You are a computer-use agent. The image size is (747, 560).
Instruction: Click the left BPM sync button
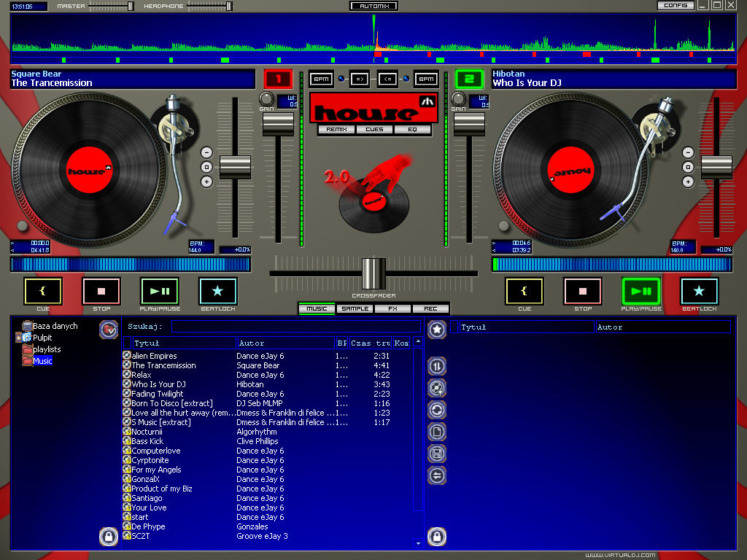click(321, 79)
